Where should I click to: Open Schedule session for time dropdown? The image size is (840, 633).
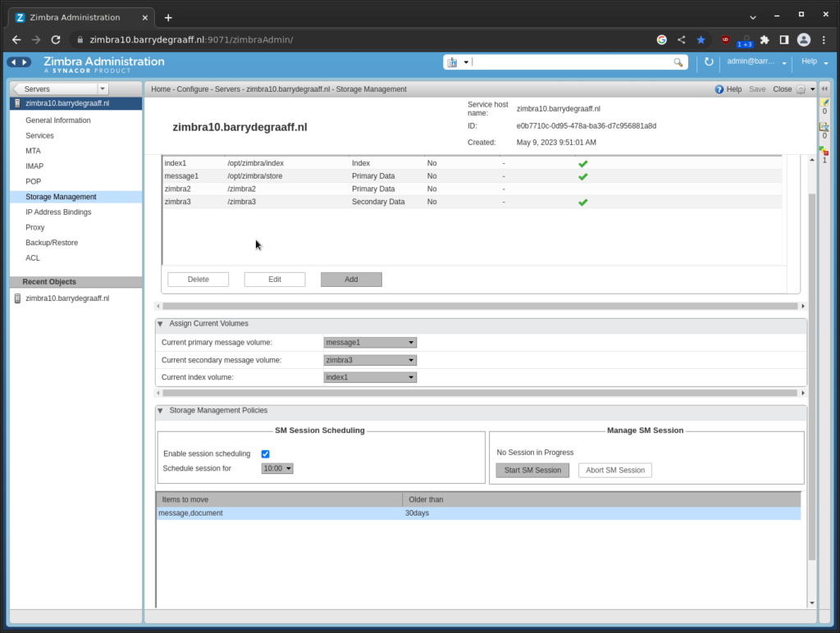[x=277, y=468]
